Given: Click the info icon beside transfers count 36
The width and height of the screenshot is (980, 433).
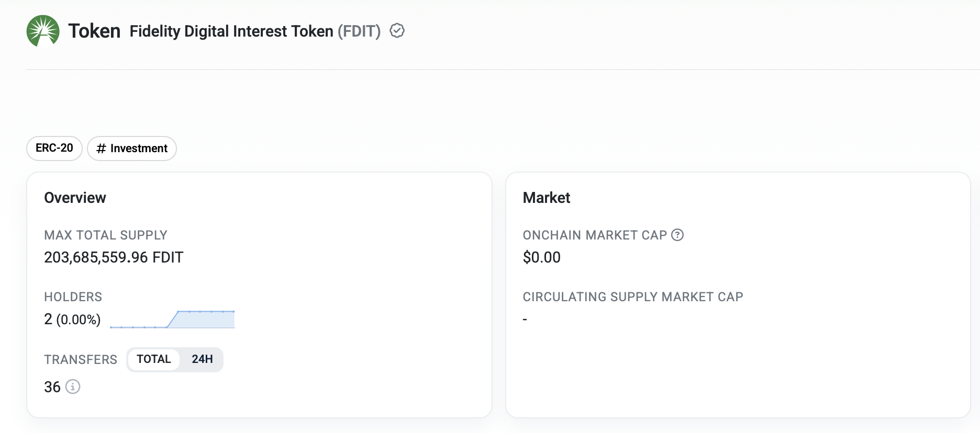Looking at the screenshot, I should [73, 387].
